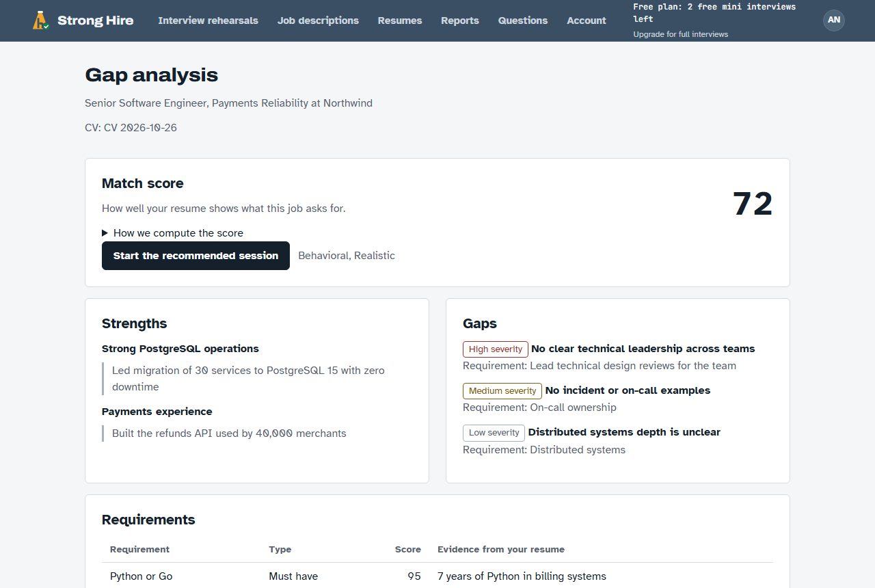Click 'Requirement: Distributed systems' text
The image size is (875, 588).
point(544,450)
